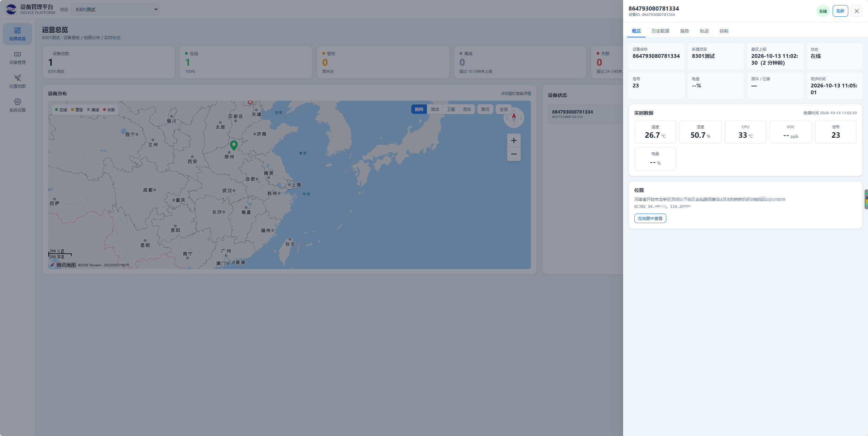Switch map to 混合 mode

(467, 109)
